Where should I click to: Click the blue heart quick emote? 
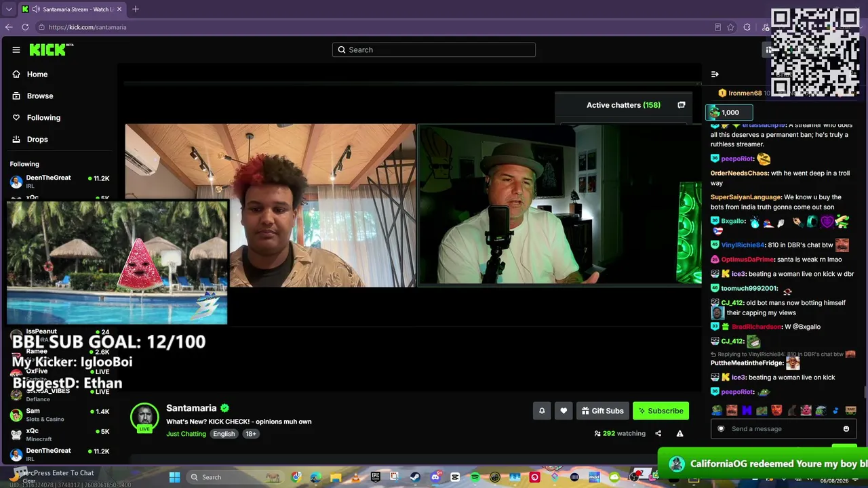835,410
